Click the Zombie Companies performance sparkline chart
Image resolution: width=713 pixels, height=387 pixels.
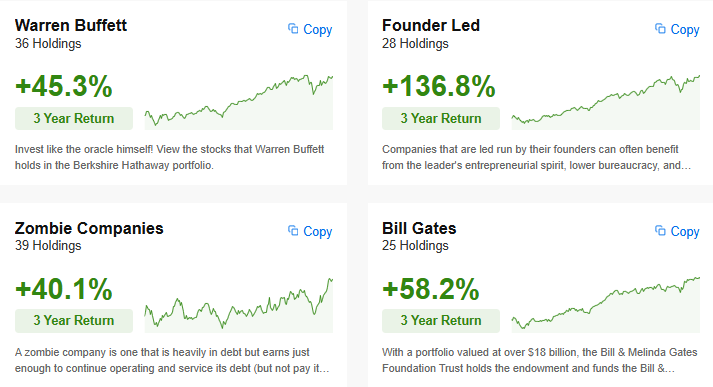point(239,305)
